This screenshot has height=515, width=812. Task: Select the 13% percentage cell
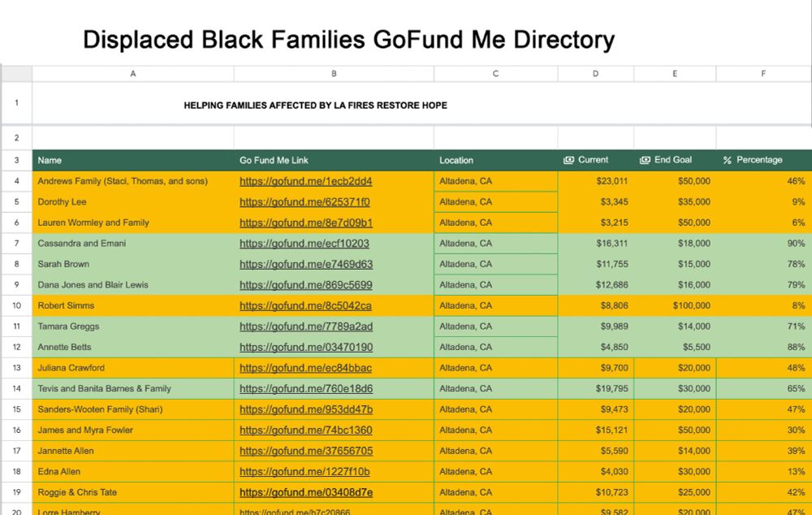pos(763,471)
